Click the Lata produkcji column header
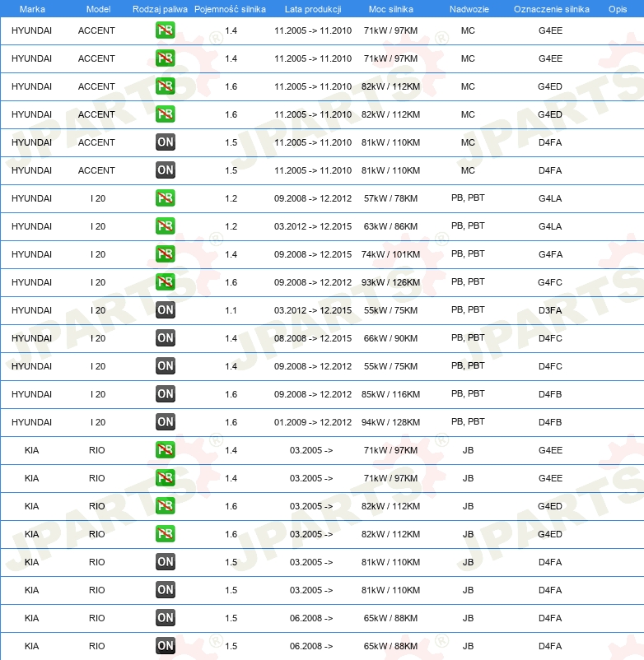This screenshot has height=660, width=644. click(313, 9)
